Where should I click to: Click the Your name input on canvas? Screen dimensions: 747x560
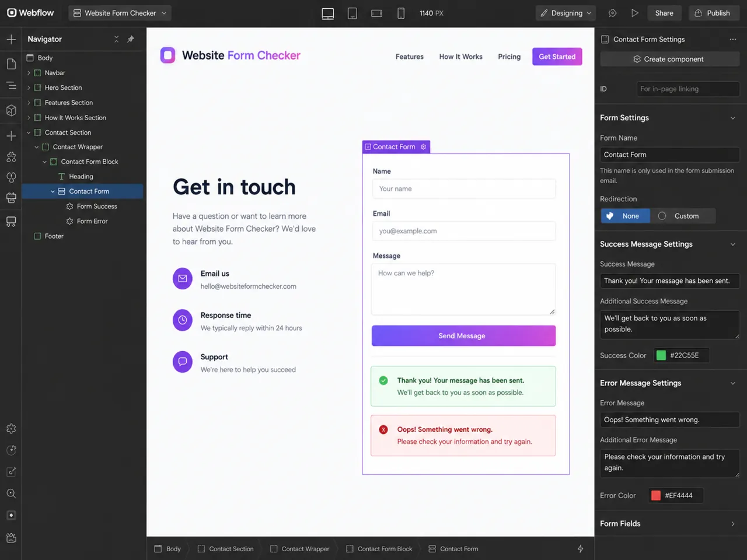[463, 188]
